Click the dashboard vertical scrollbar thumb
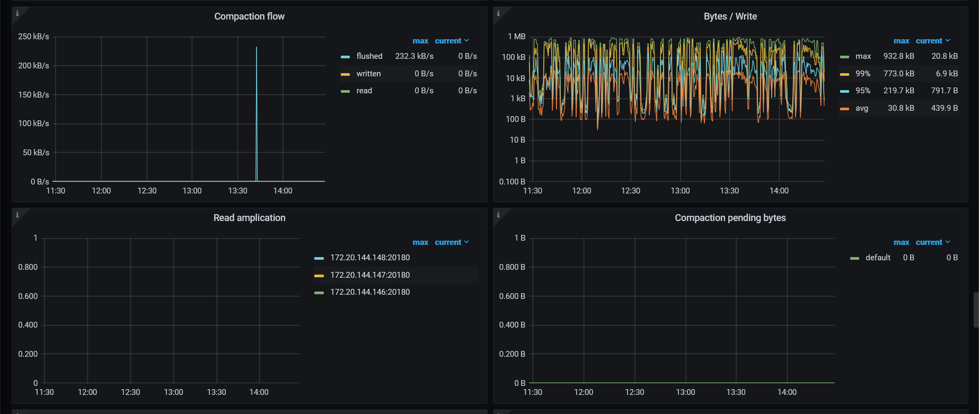This screenshot has width=980, height=414. click(976, 310)
